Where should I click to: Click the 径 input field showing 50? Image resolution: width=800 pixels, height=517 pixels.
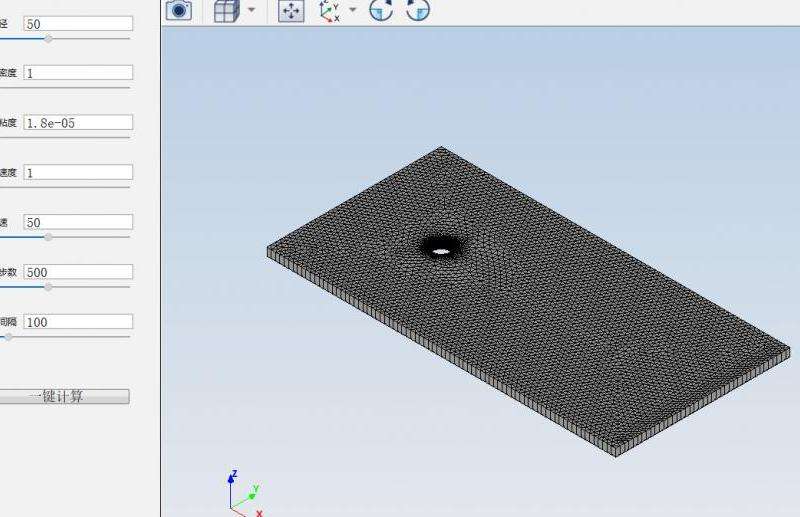78,24
